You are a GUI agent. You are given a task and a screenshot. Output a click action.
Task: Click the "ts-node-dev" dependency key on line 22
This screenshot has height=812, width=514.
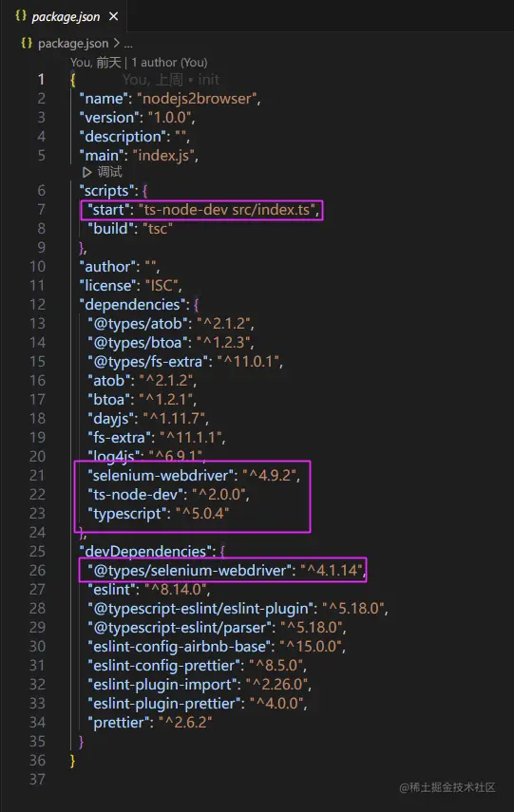pyautogui.click(x=136, y=495)
